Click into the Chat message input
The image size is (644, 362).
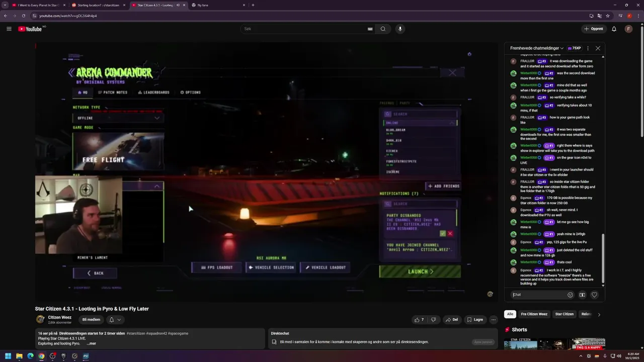[537, 295]
